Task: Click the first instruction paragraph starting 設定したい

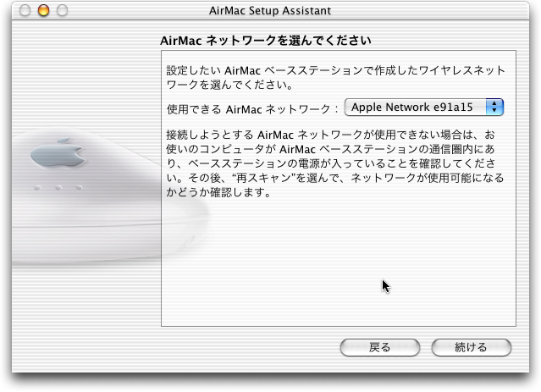Action: 336,77
